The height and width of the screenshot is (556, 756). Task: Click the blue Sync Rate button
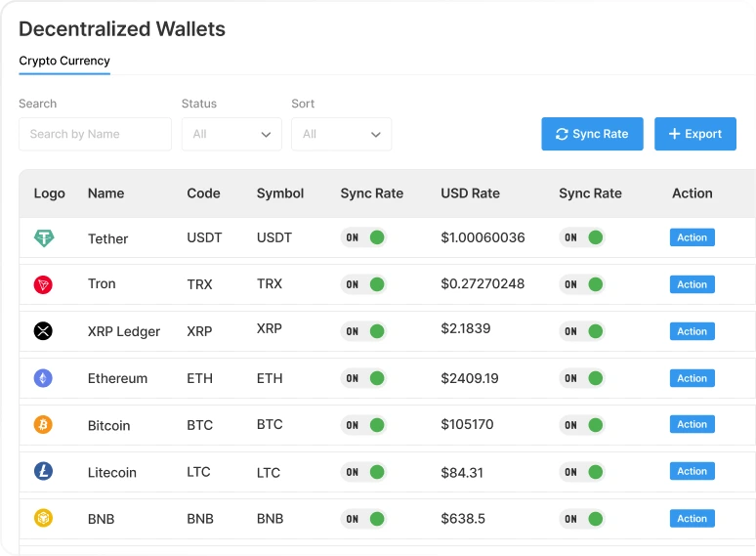coord(592,134)
